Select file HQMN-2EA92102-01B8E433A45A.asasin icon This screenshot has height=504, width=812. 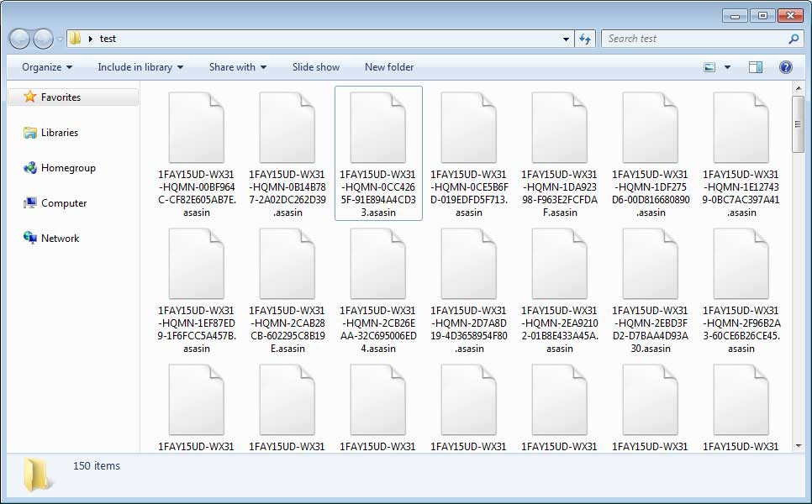pyautogui.click(x=560, y=264)
